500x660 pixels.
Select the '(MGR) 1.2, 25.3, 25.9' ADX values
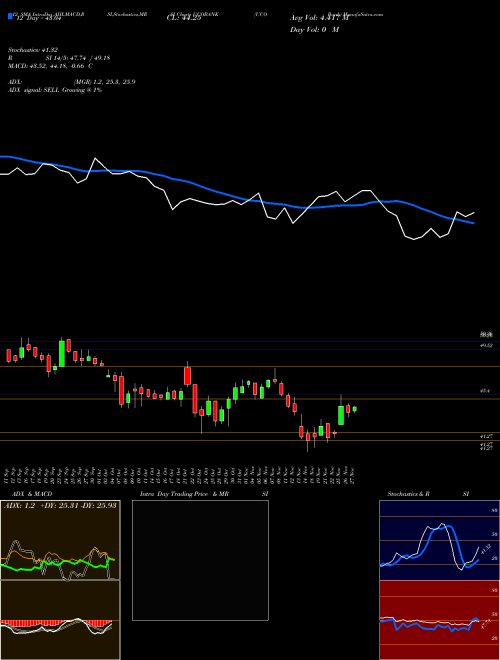point(104,82)
